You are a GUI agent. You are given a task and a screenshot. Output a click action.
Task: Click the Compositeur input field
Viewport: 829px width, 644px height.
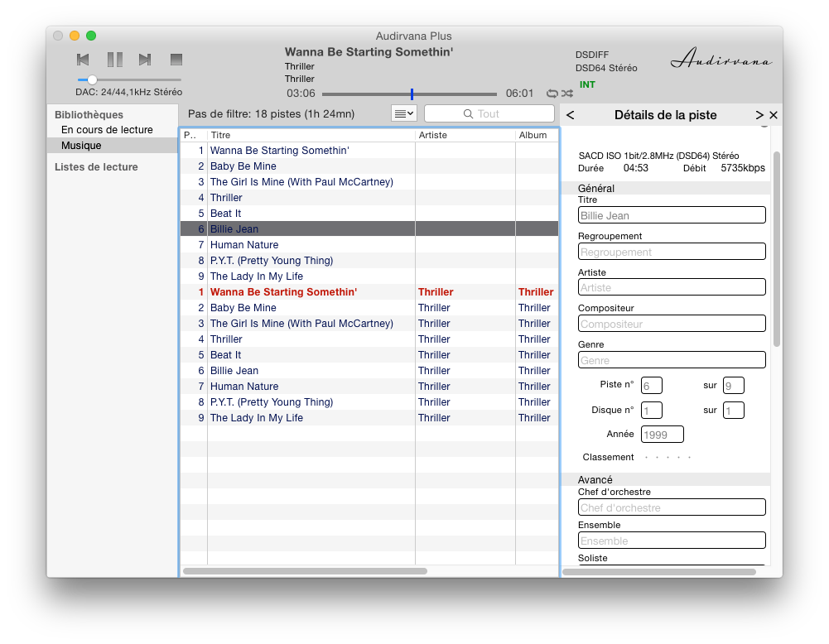672,324
